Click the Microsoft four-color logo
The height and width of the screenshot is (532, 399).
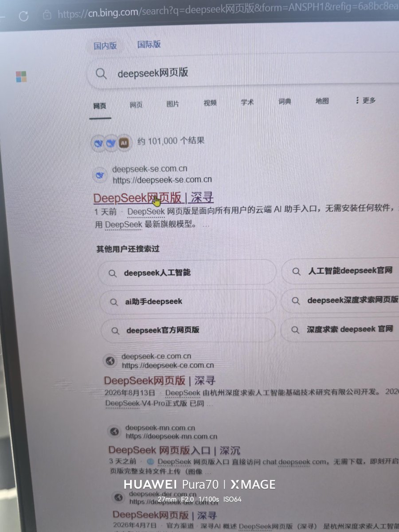(21, 76)
